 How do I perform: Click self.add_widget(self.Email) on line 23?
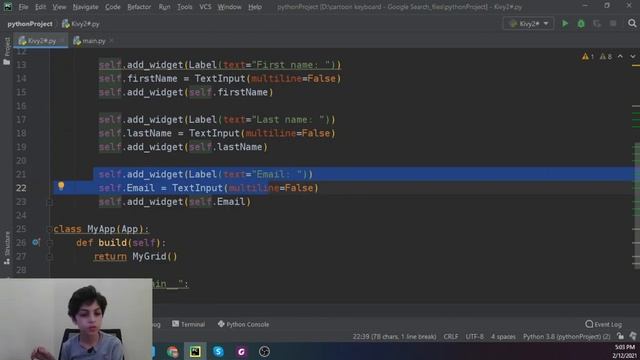point(175,202)
